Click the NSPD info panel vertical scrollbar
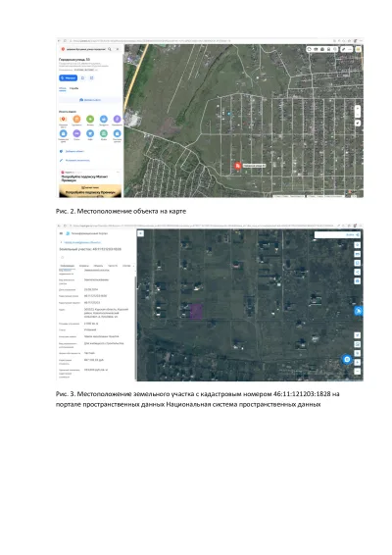 [x=136, y=328]
